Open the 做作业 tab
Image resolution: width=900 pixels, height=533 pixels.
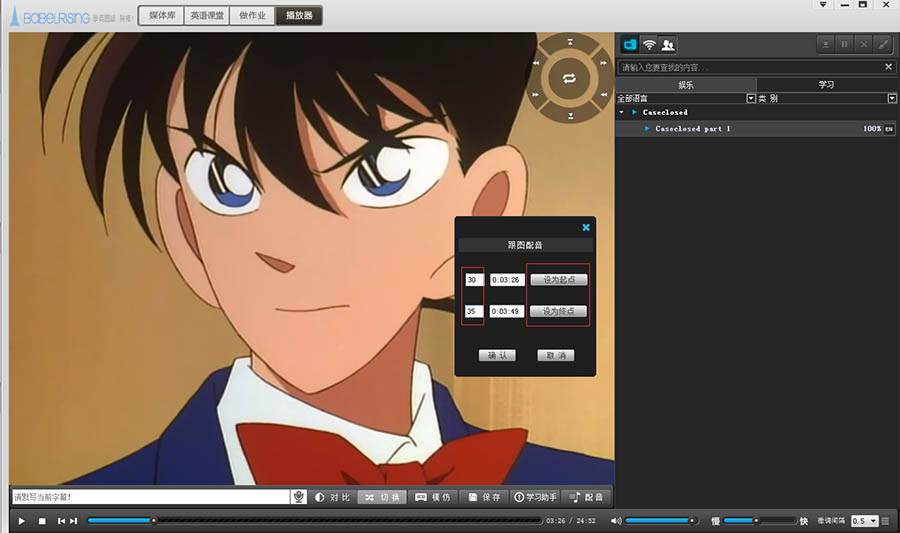(x=253, y=15)
